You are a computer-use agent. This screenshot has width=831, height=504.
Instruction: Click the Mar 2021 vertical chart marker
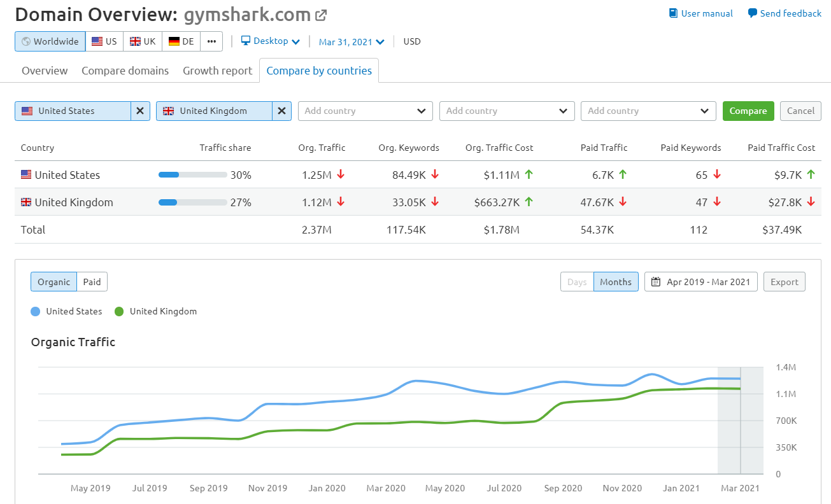[x=741, y=421]
